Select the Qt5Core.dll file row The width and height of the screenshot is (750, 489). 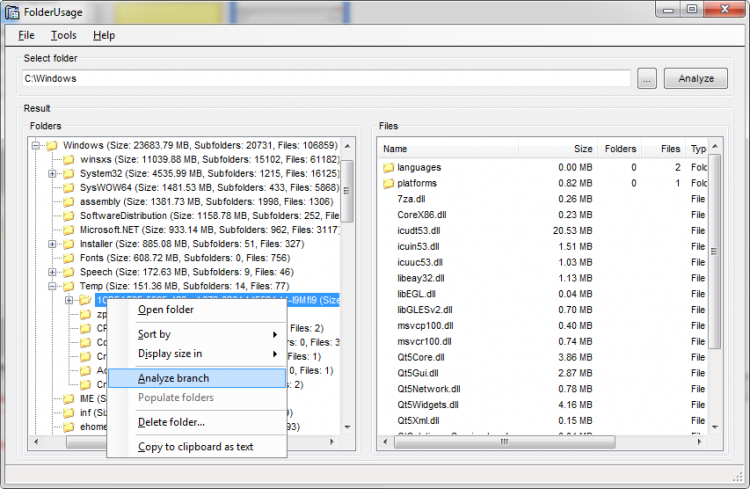pyautogui.click(x=544, y=357)
